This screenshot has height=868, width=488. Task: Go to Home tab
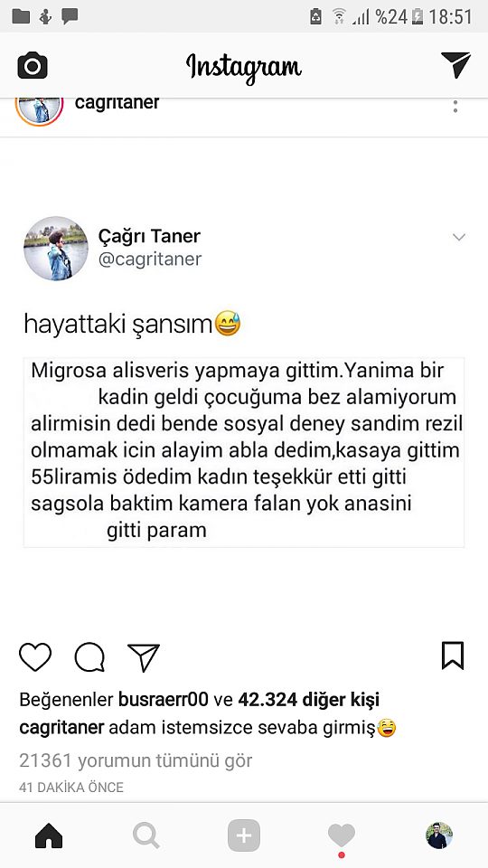pyautogui.click(x=49, y=835)
